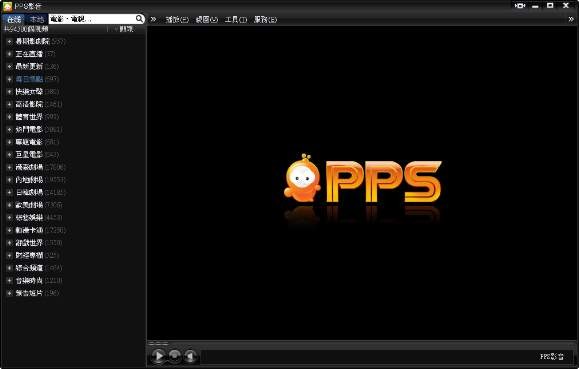Click the channel count text above the list
This screenshot has height=369, width=579.
26,29
